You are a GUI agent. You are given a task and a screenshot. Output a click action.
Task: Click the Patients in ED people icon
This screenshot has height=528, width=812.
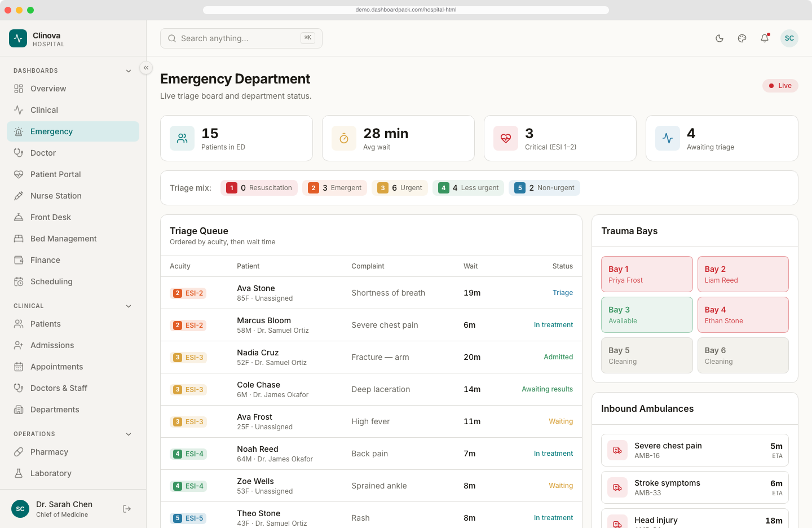coord(182,138)
